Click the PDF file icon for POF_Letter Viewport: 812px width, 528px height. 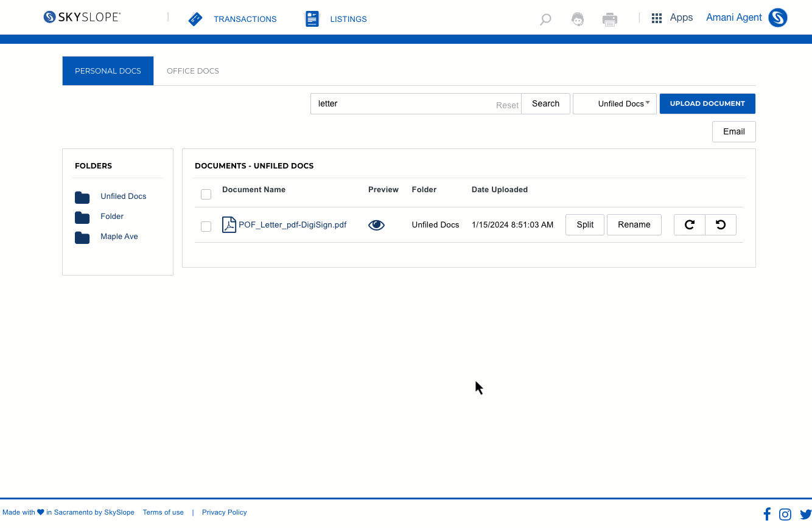point(229,224)
